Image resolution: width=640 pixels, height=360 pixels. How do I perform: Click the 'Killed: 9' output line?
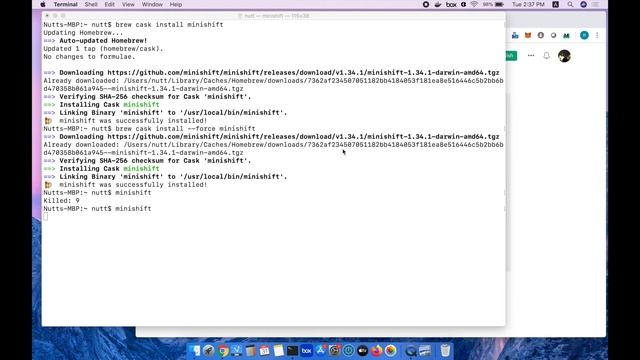click(61, 200)
